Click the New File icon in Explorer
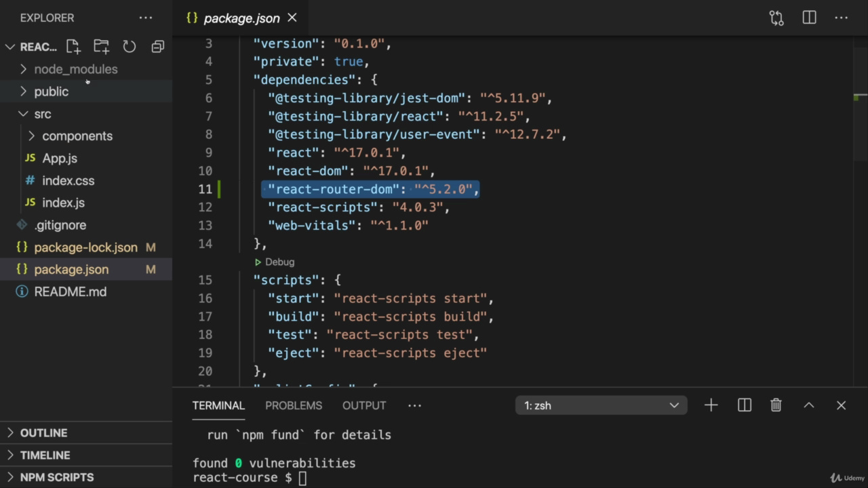Screen dimensions: 868x488 point(73,47)
